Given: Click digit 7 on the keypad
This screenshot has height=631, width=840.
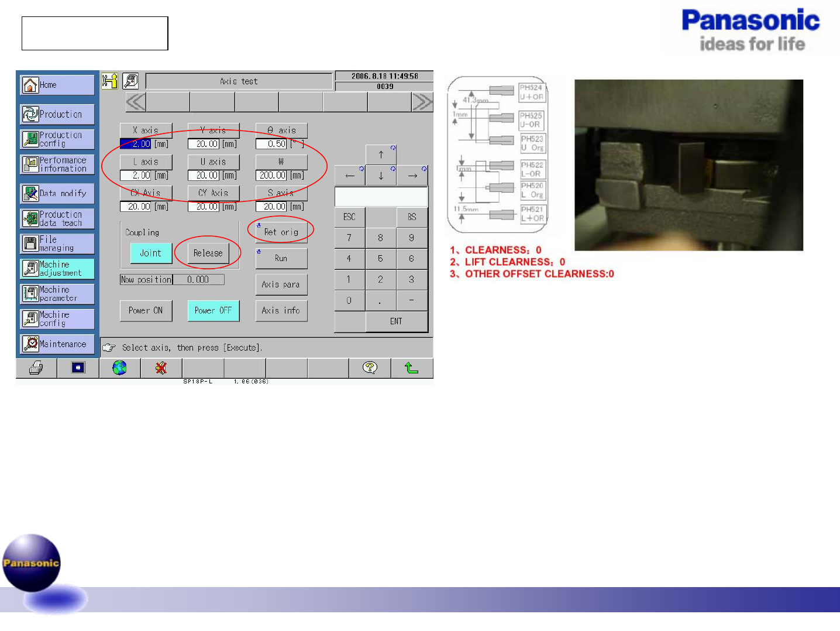Looking at the screenshot, I should pyautogui.click(x=350, y=238).
